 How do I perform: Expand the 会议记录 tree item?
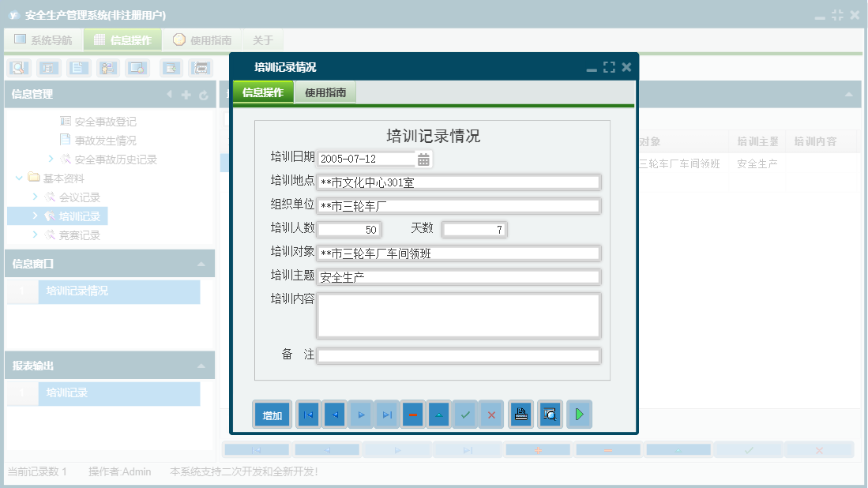tap(35, 197)
